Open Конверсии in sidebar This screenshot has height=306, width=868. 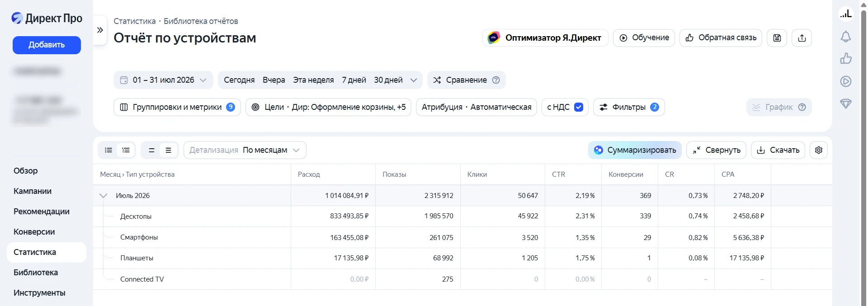(x=34, y=232)
